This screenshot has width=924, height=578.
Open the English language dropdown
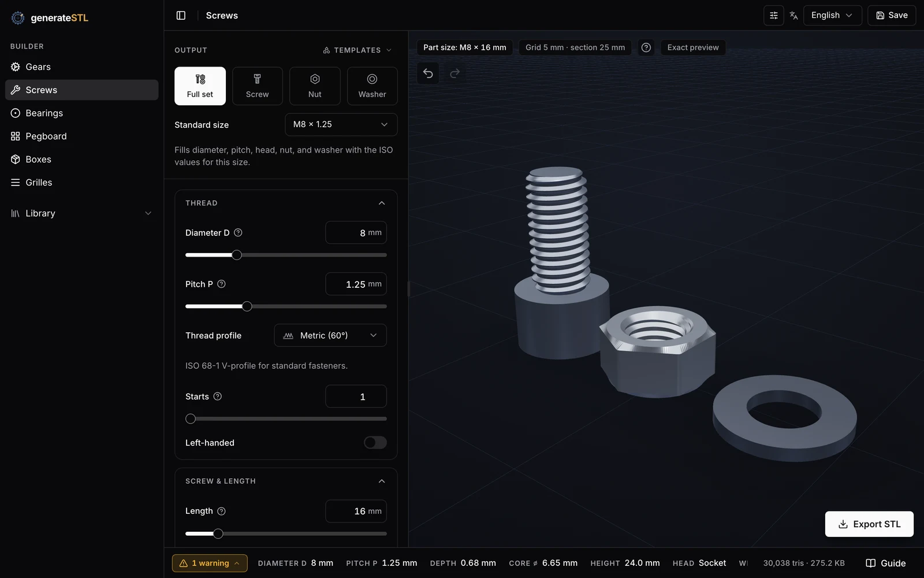tap(832, 16)
